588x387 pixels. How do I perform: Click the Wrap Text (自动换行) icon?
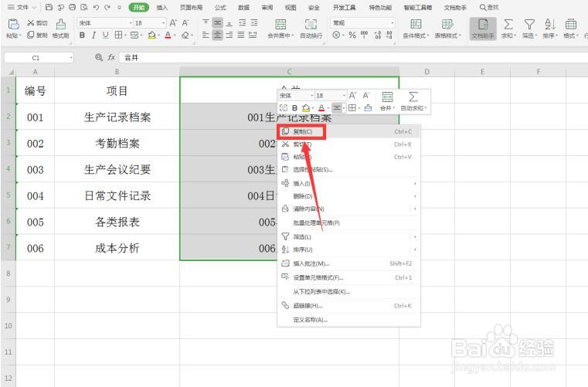tap(311, 25)
